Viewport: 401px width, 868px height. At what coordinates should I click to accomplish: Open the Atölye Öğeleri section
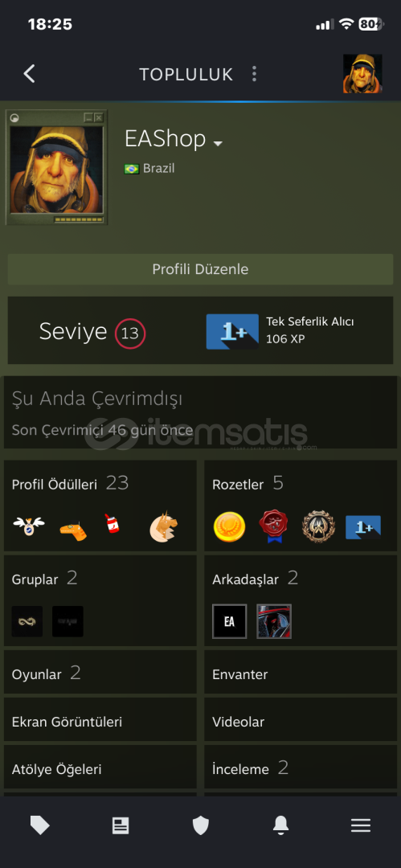point(100,768)
